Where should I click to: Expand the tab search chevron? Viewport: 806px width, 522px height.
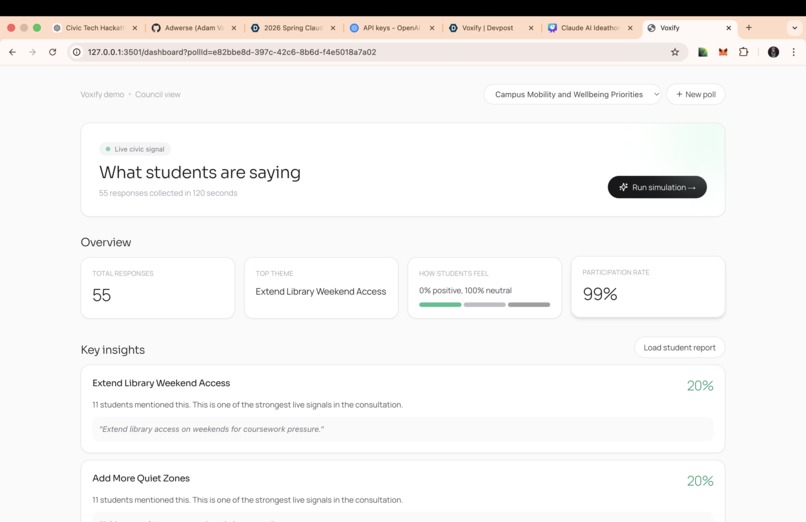795,28
